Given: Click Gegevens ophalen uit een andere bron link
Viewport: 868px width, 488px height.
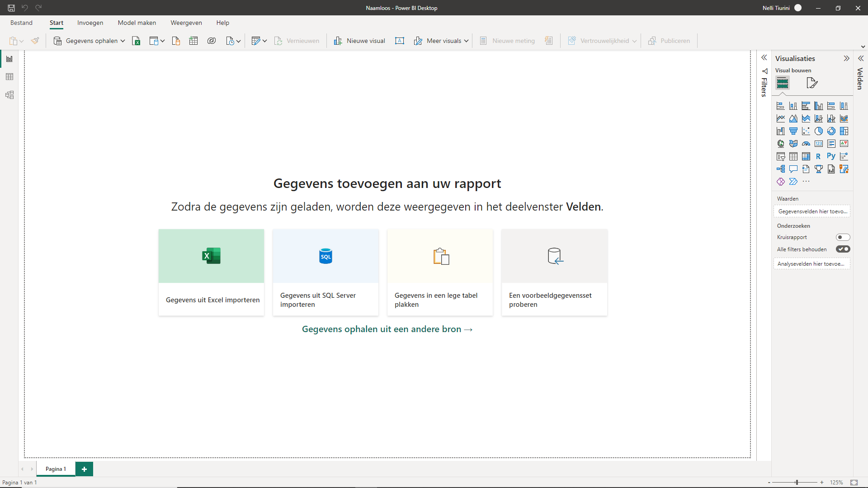Looking at the screenshot, I should pyautogui.click(x=387, y=329).
